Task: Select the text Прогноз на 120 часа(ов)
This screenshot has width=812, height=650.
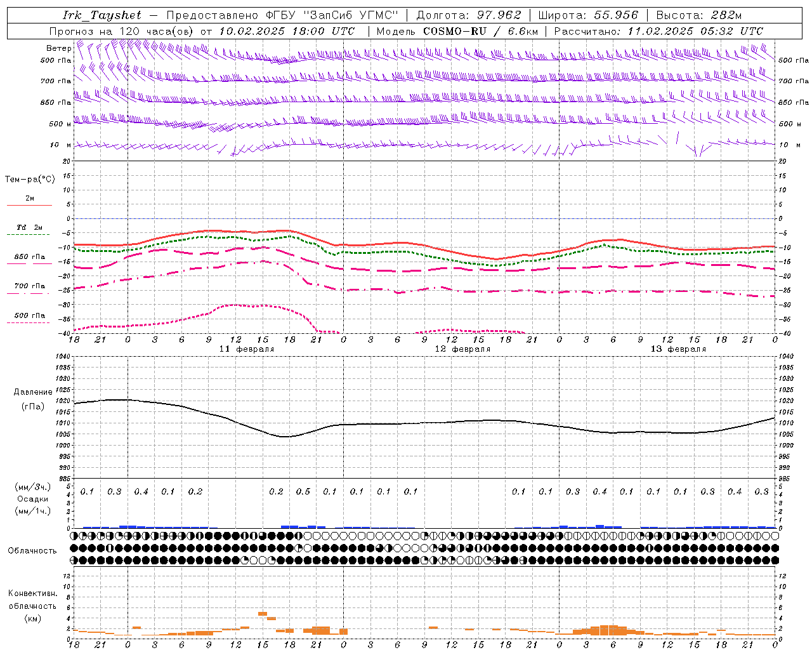Action: click(x=122, y=31)
